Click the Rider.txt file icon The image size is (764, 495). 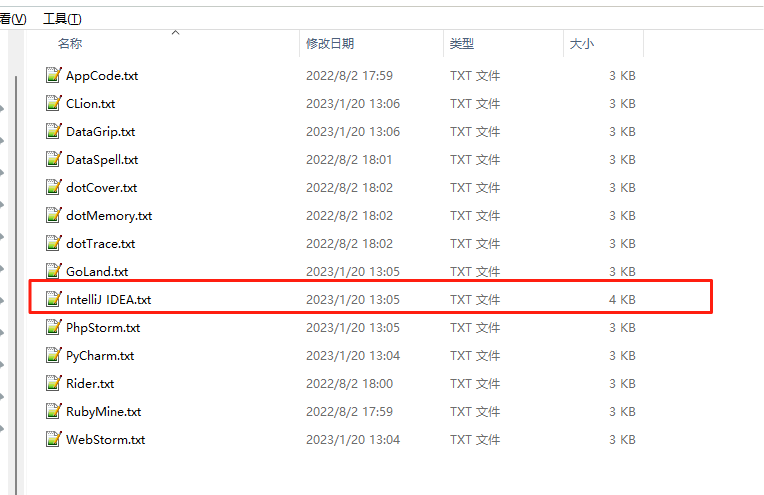pos(54,383)
